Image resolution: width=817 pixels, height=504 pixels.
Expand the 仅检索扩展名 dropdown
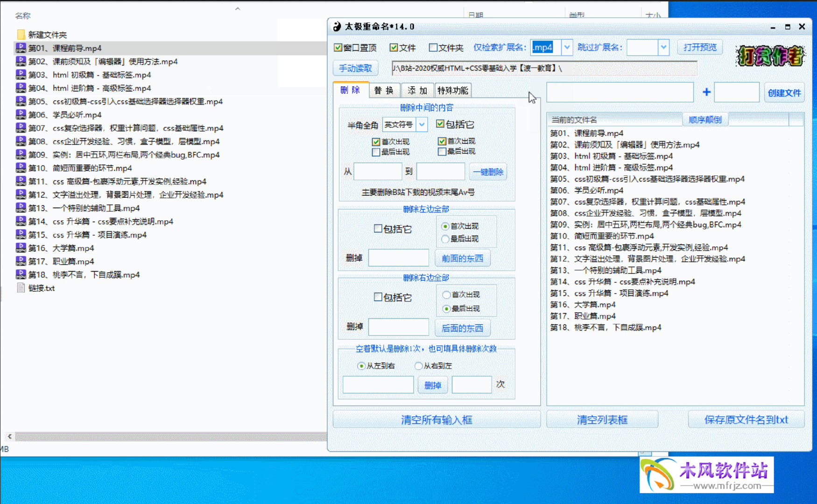point(567,47)
